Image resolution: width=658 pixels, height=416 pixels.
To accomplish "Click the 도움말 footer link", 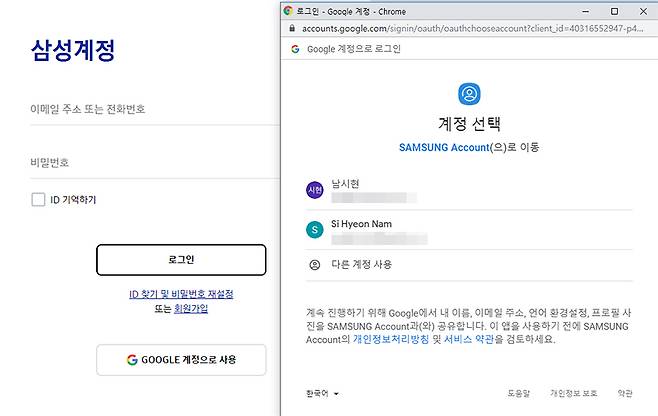I will click(519, 393).
